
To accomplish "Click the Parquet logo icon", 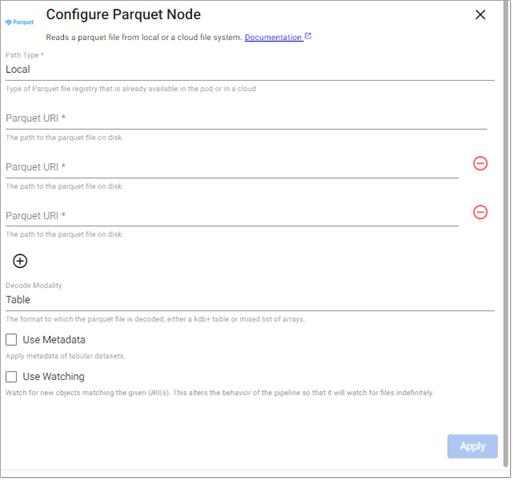I will click(20, 22).
